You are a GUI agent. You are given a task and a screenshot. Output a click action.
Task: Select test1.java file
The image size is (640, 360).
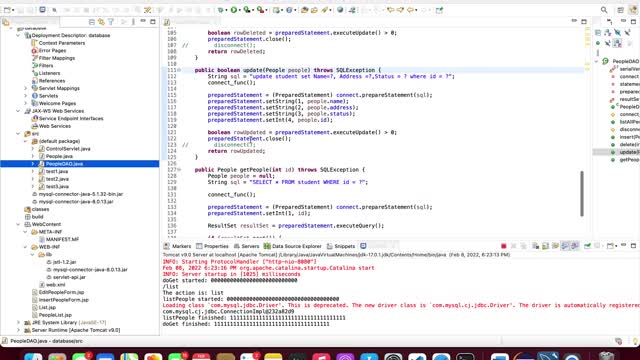[x=57, y=171]
